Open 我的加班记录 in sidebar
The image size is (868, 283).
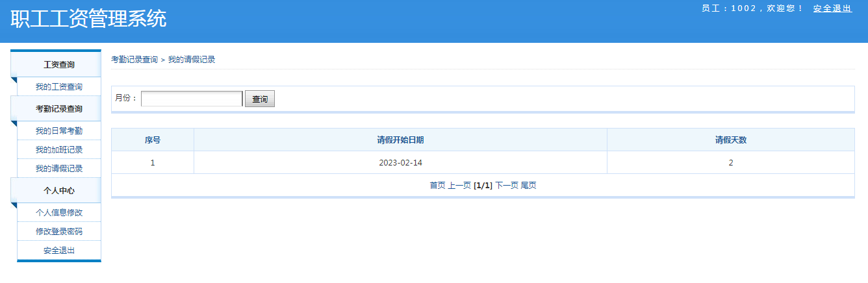(x=59, y=149)
